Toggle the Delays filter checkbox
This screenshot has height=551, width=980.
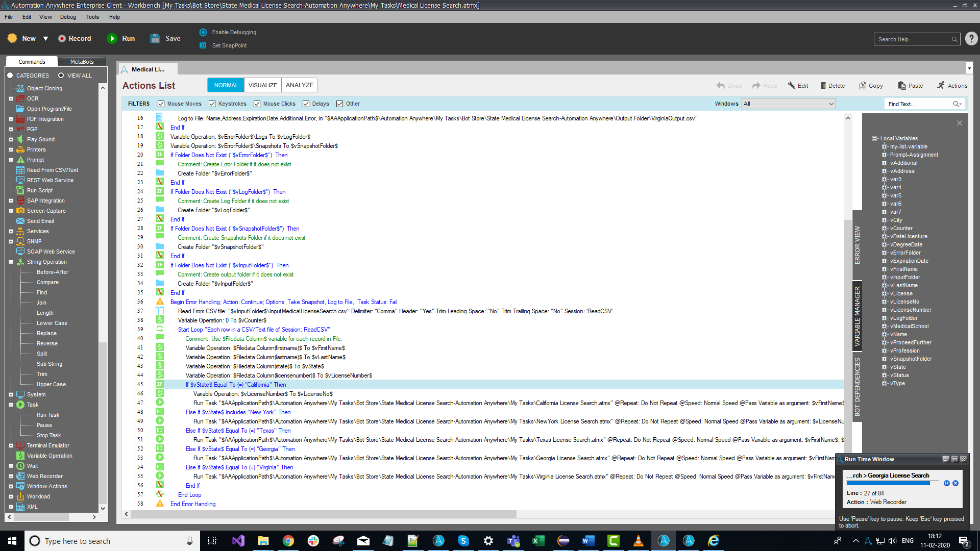(306, 104)
